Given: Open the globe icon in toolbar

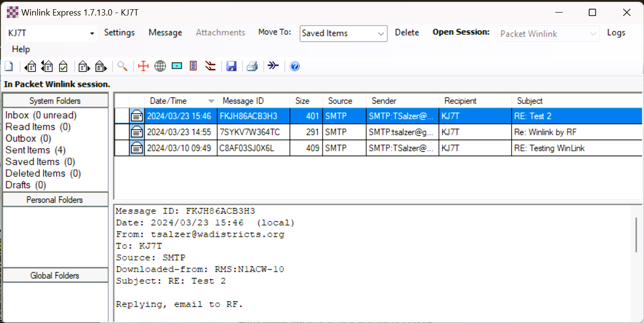Looking at the screenshot, I should 160,66.
